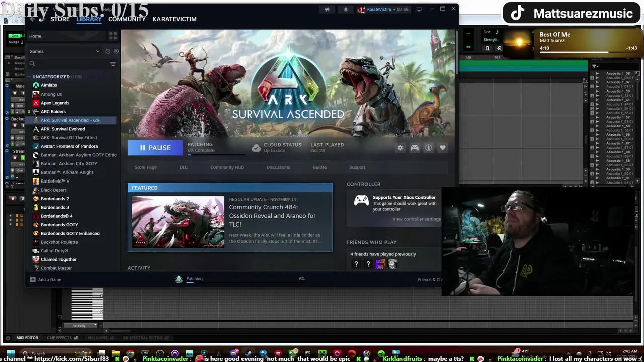Show recent games clock filter icon
Viewport: 644px width, 362px height.
pos(108,51)
